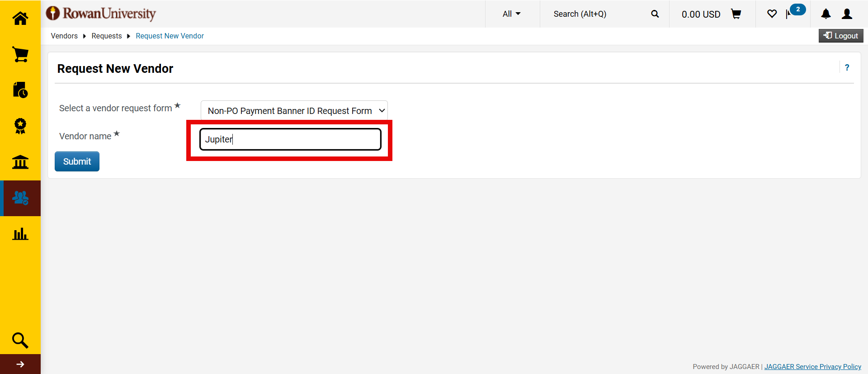Open the Accounts Payable bank sidebar icon
Screen dimensions: 868x374
click(20, 162)
